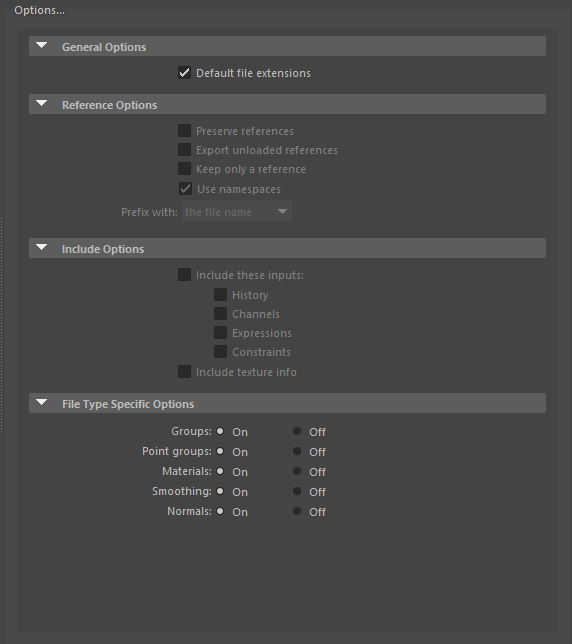Check the History input option
This screenshot has height=644, width=572.
click(x=221, y=295)
